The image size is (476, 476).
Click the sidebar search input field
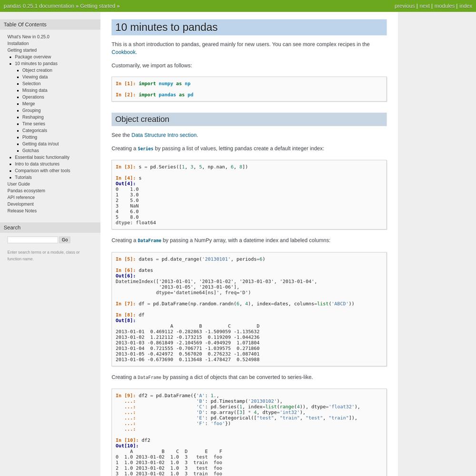click(x=32, y=239)
